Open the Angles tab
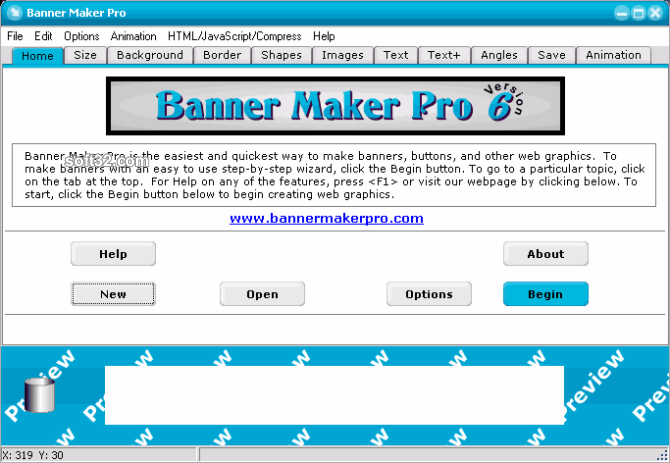This screenshot has height=463, width=670. [x=499, y=55]
